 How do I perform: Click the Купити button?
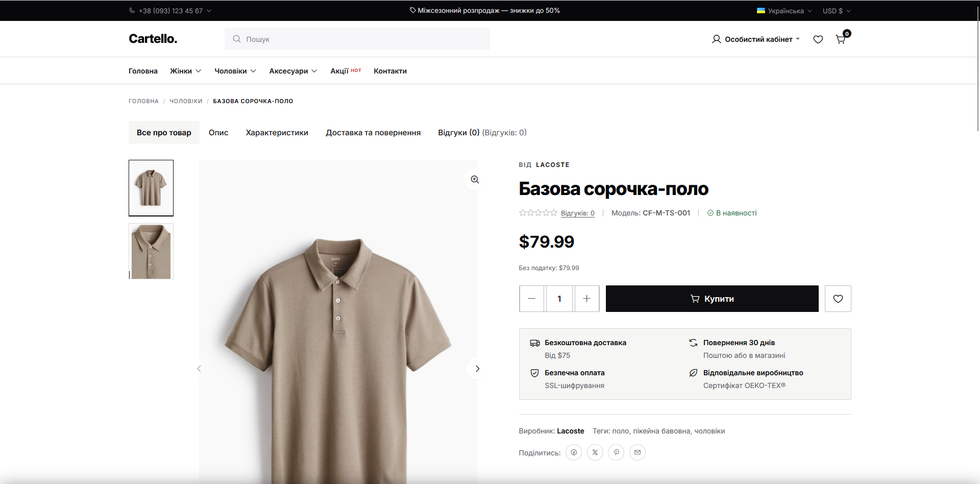[x=712, y=299]
